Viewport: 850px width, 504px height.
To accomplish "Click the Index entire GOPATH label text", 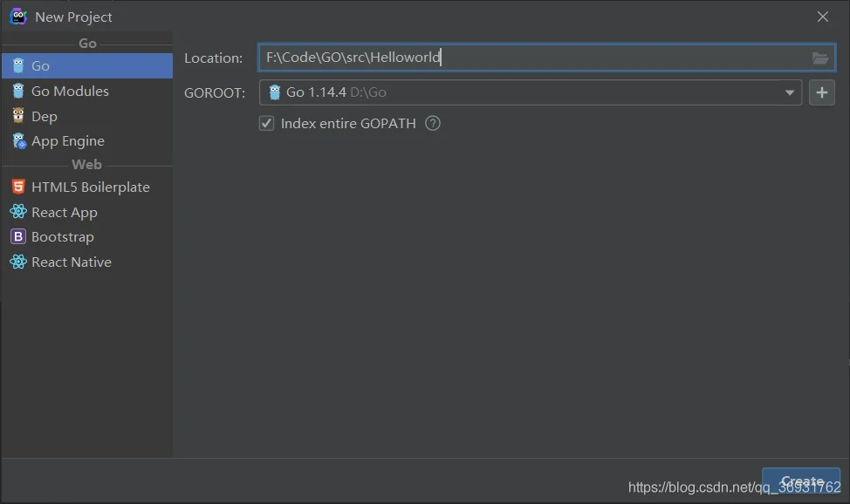I will coord(348,124).
